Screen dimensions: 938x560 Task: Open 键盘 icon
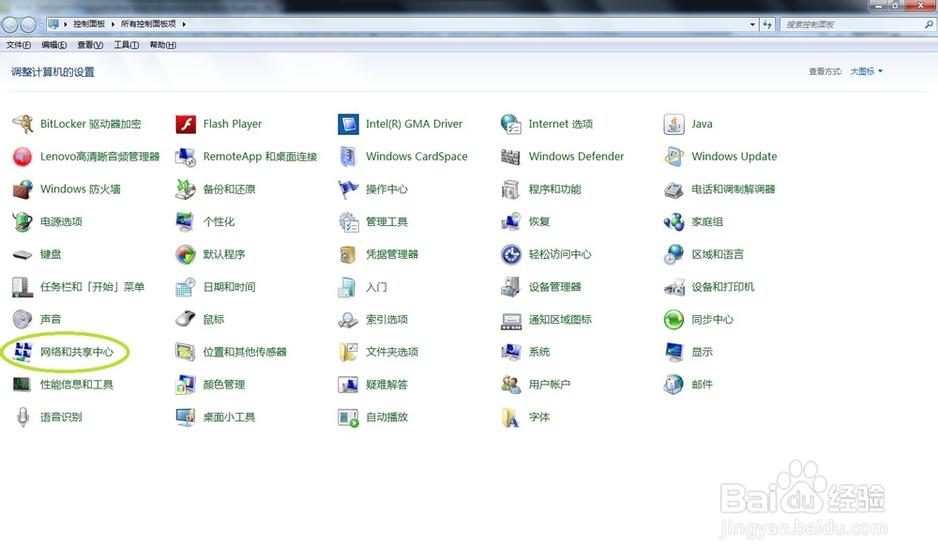[23, 254]
